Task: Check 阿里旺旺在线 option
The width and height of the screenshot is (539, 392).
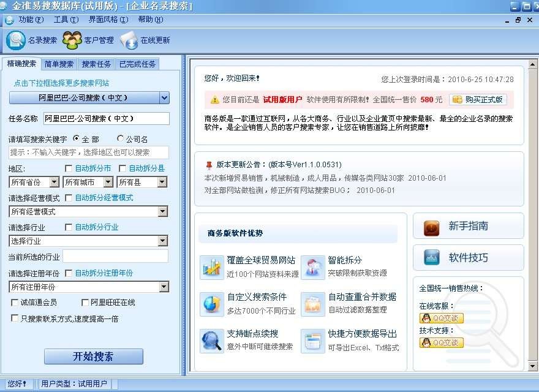Action: (x=85, y=302)
